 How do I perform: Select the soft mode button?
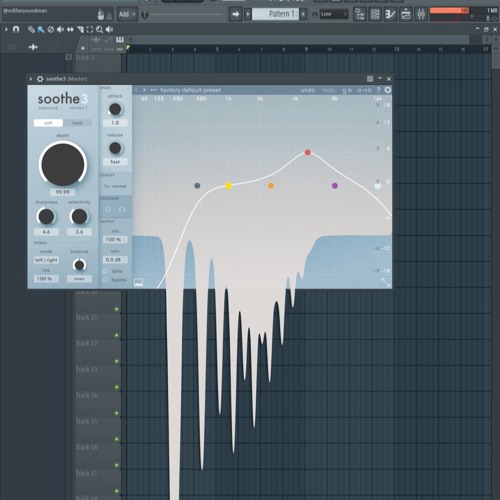48,123
